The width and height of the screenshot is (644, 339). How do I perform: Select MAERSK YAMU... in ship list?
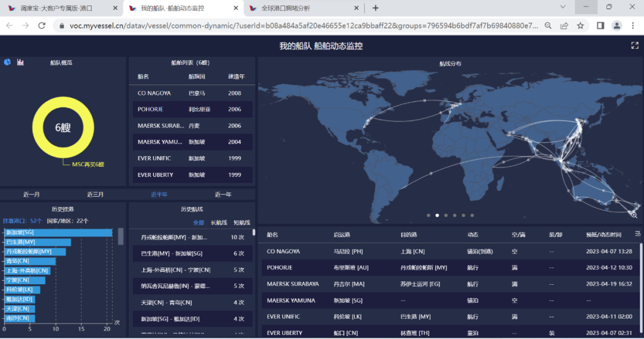point(192,142)
